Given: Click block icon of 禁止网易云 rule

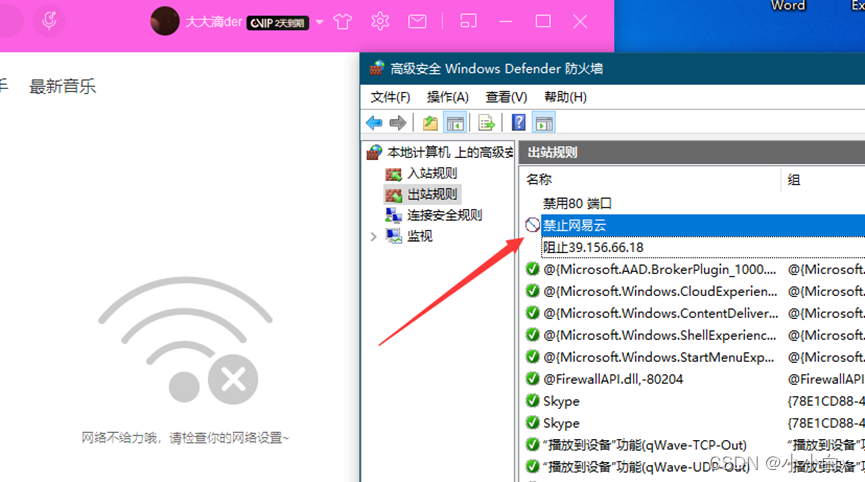Looking at the screenshot, I should (532, 225).
